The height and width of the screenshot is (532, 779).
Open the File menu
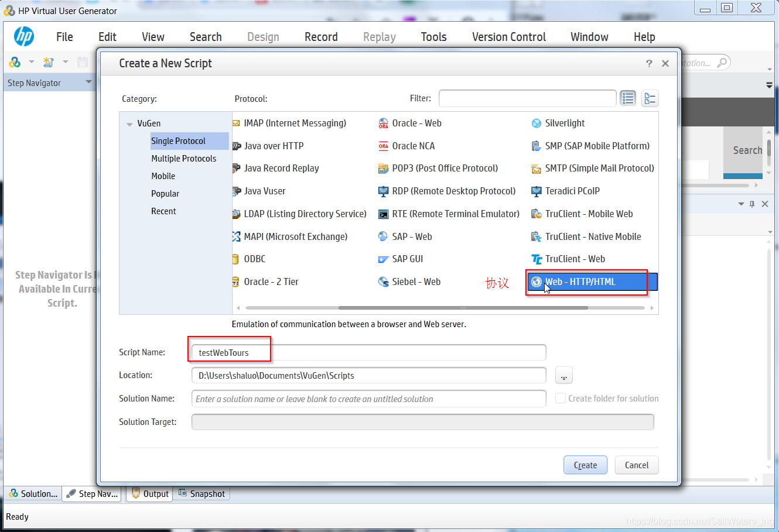[64, 37]
